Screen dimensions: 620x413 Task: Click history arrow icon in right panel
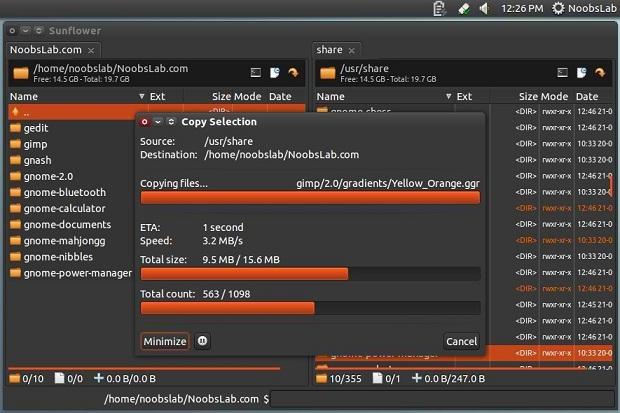tap(600, 73)
